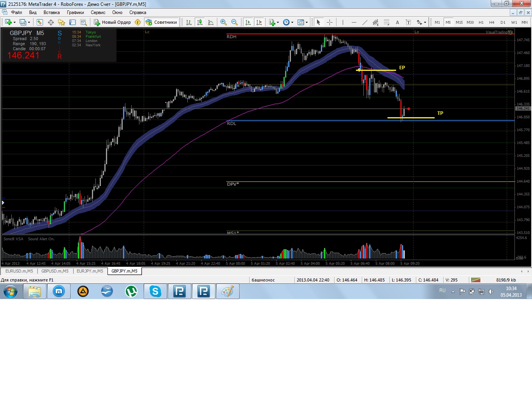Open the Сервис menu
Image resolution: width=532 pixels, height=410 pixels.
(x=98, y=12)
